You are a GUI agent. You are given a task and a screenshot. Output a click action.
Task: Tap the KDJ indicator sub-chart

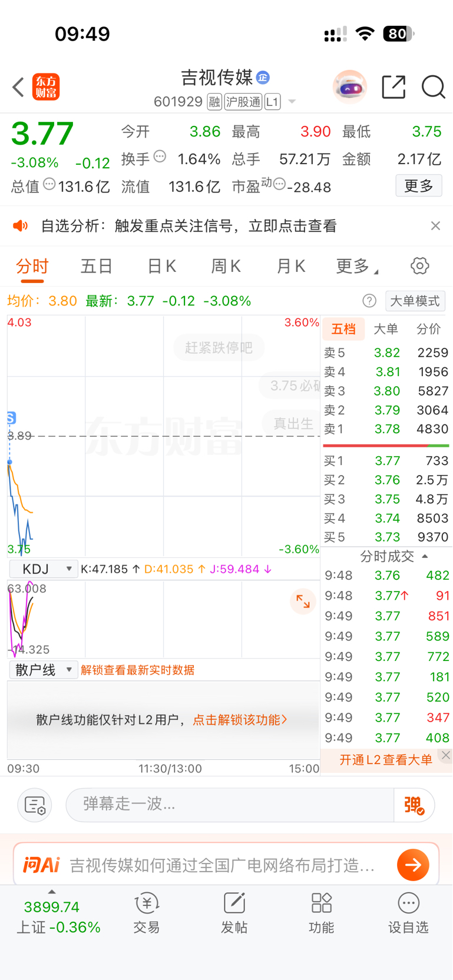[x=164, y=619]
